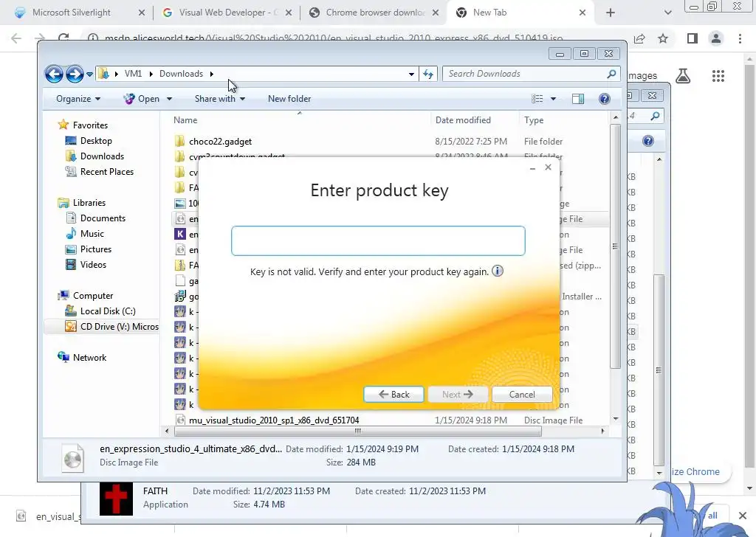756x537 pixels.
Task: Open a new Chrome tab with plus
Action: point(611,13)
